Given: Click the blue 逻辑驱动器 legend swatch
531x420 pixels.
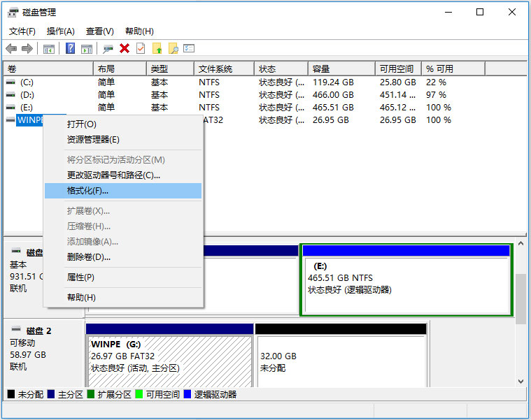Looking at the screenshot, I should (x=187, y=394).
